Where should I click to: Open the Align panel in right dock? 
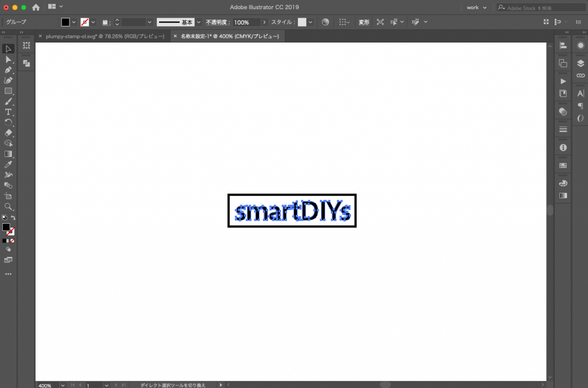(563, 45)
